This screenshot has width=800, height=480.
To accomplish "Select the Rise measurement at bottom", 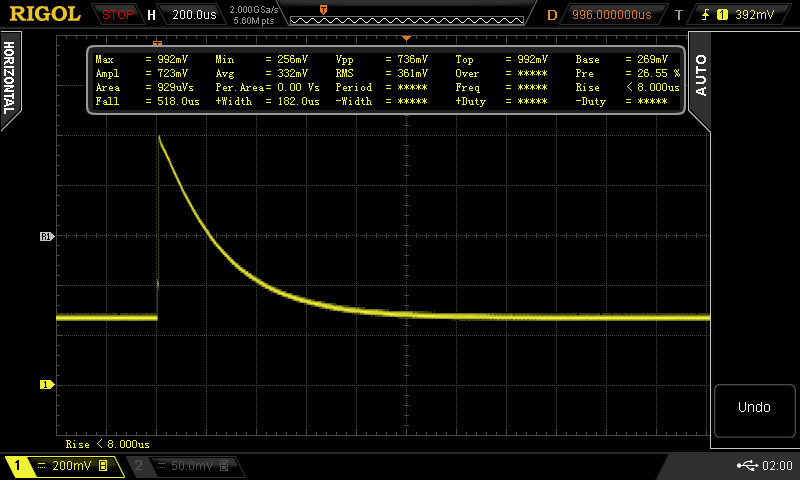I will point(107,443).
